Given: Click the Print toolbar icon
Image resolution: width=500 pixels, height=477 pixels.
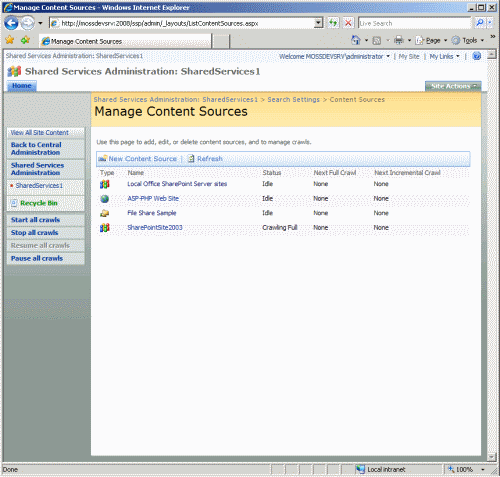Looking at the screenshot, I should (x=399, y=40).
